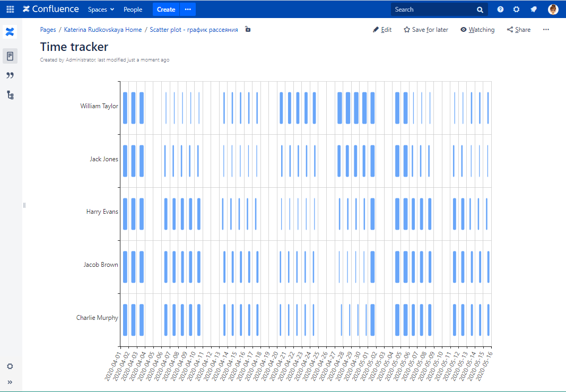Open the Confluence administration gear icon
Screen dimensions: 566x392
click(x=516, y=9)
